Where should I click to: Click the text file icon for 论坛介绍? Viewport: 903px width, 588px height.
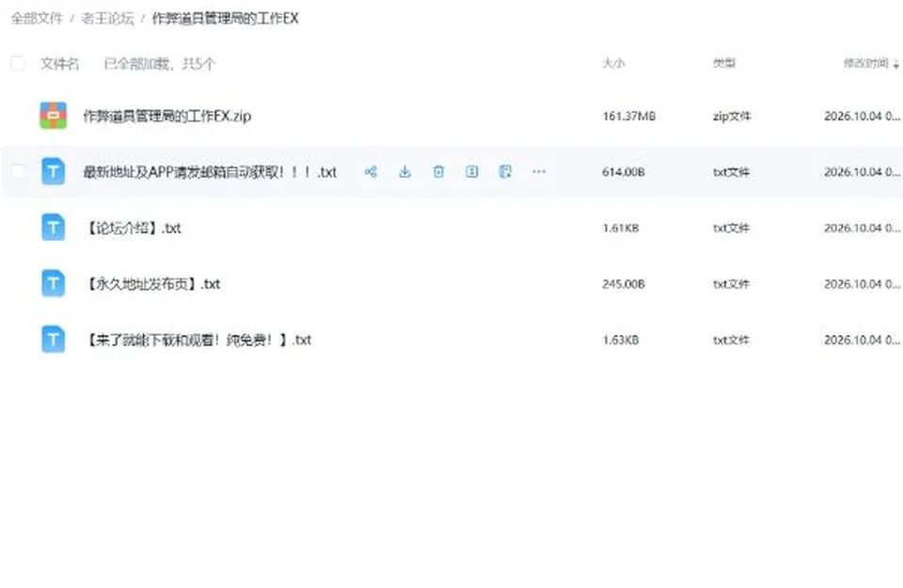click(53, 228)
